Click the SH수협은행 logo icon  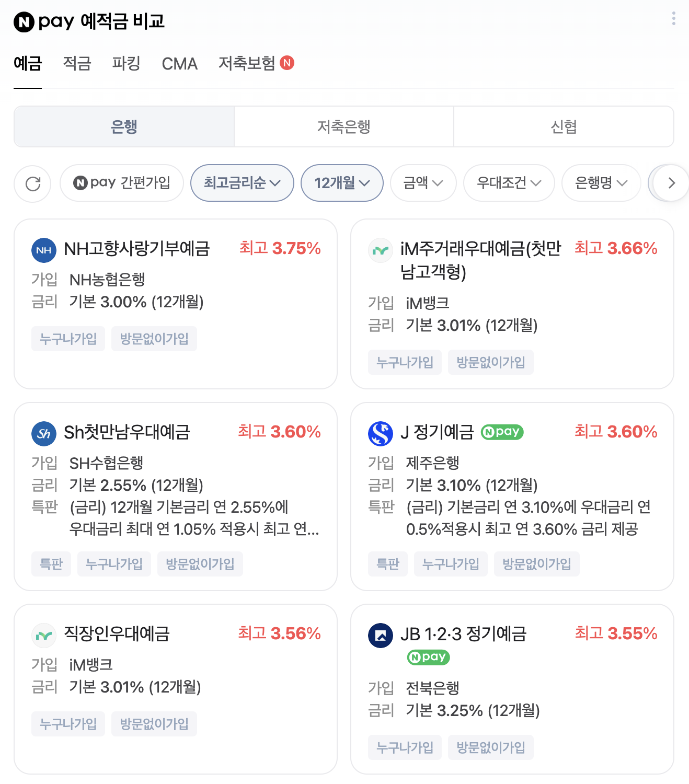click(44, 434)
